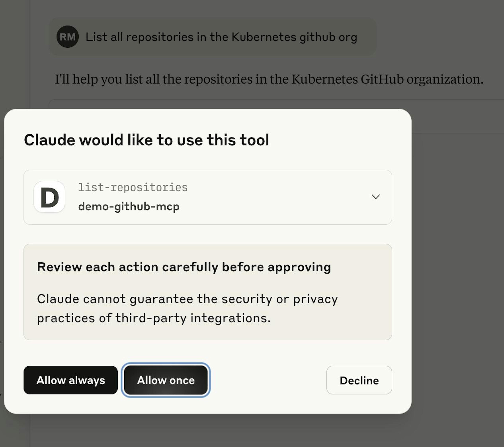Click the list-repositories tool name
This screenshot has height=447, width=504.
pyautogui.click(x=133, y=188)
